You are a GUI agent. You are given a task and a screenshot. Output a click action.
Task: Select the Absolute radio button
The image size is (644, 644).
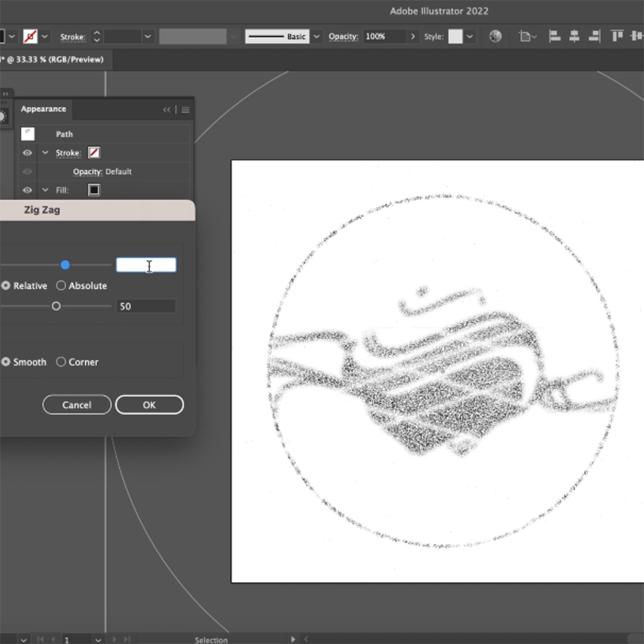point(61,286)
